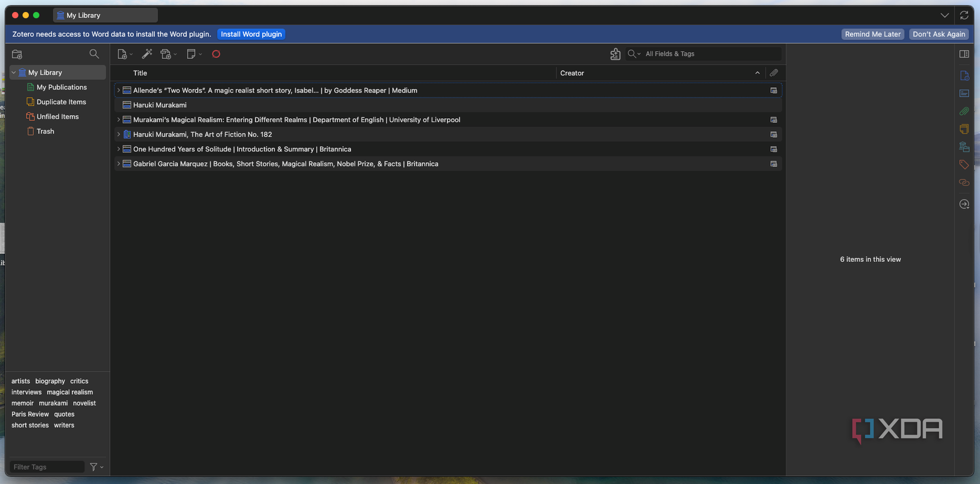Filter by the magical realism tag

(x=69, y=393)
